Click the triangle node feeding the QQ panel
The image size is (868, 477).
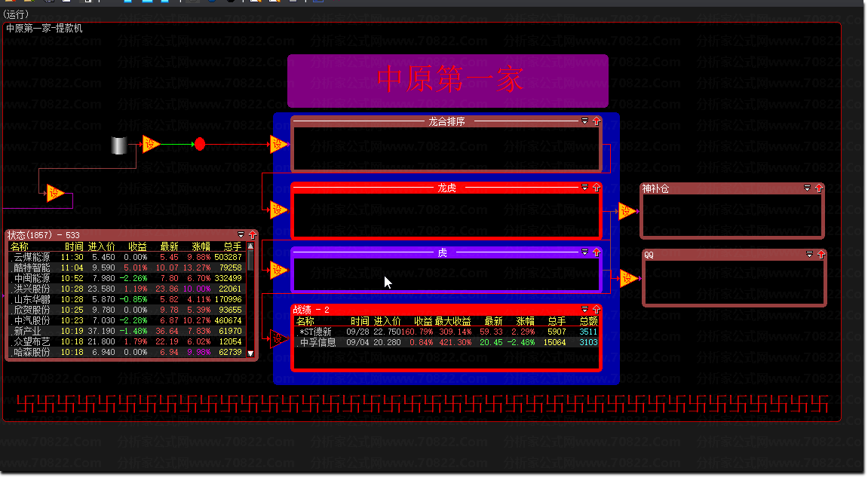click(x=628, y=278)
